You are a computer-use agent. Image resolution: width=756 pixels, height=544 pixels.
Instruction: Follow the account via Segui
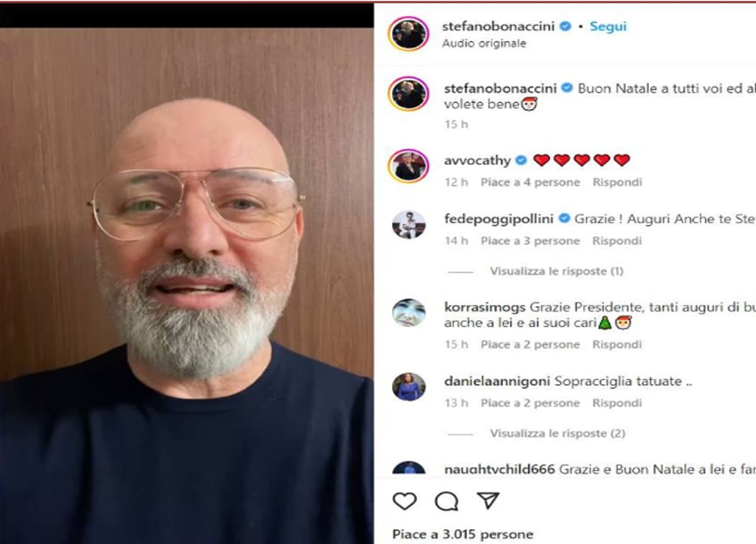[608, 26]
